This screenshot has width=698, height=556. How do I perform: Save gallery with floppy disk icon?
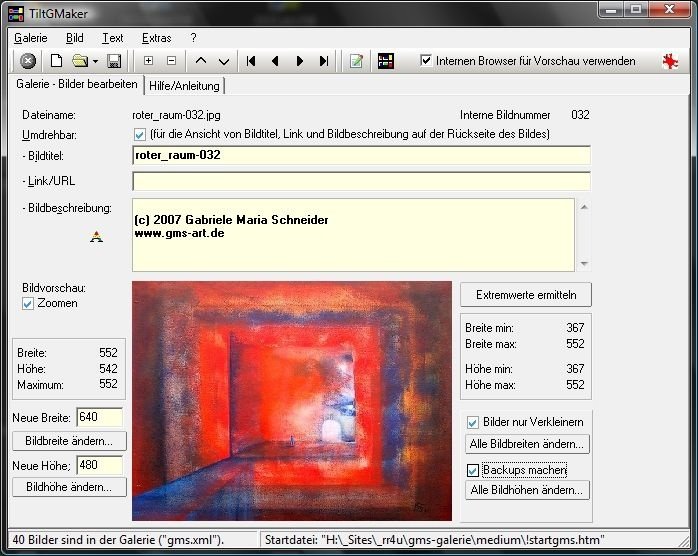114,61
